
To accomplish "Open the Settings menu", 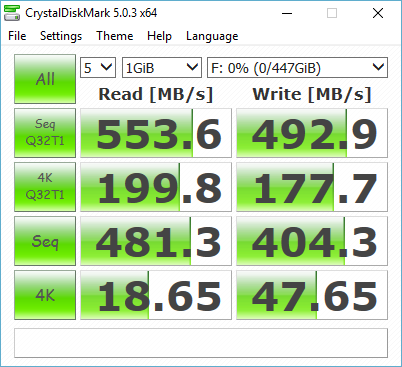I will pos(61,36).
